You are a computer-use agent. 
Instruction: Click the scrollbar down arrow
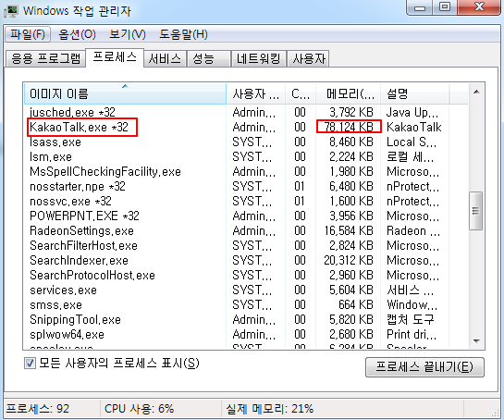[x=476, y=340]
